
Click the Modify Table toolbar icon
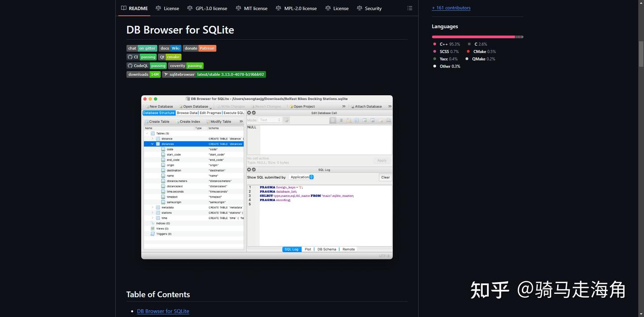click(208, 122)
